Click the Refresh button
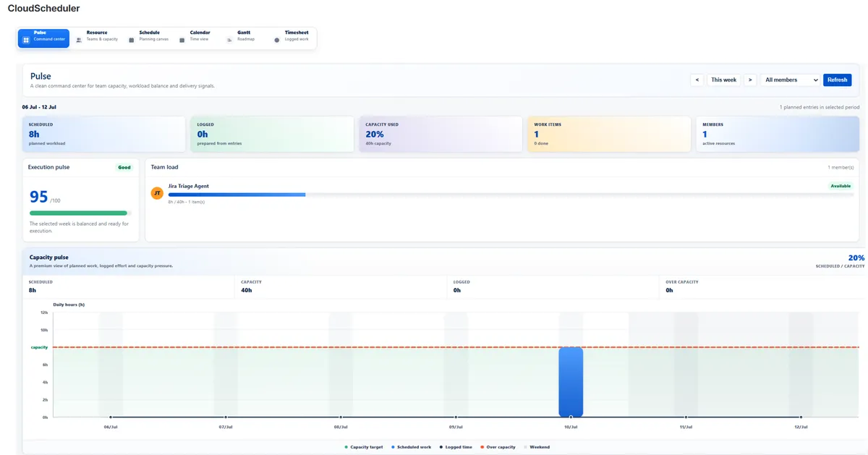The image size is (868, 455). tap(837, 80)
